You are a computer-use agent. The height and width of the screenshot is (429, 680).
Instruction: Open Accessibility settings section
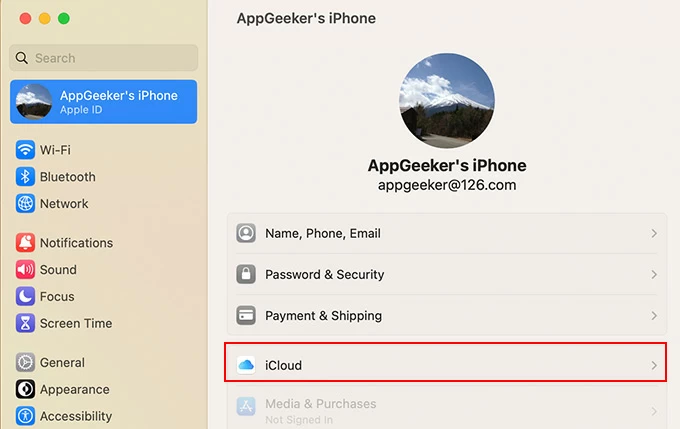[75, 416]
